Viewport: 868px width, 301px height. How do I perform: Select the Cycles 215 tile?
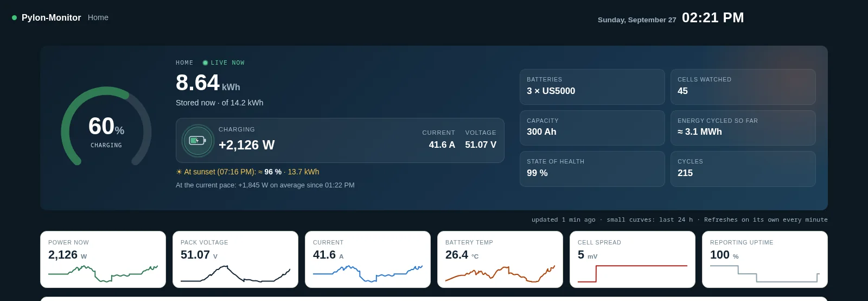pos(743,169)
